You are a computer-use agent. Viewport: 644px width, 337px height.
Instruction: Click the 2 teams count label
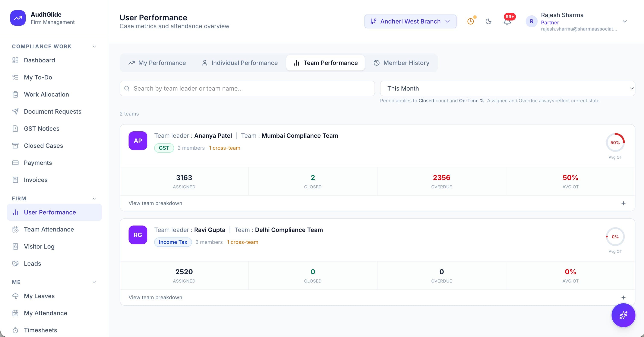[129, 114]
